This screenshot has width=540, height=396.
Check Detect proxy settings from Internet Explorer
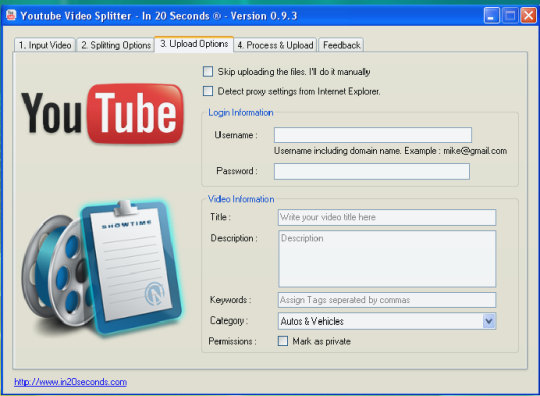point(208,91)
